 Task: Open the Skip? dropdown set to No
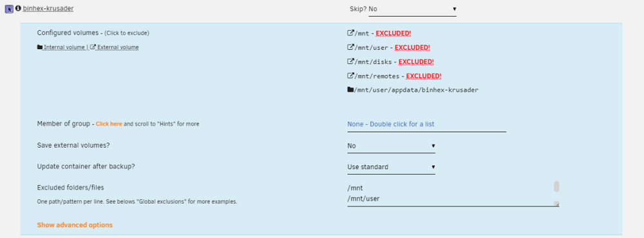pos(412,9)
